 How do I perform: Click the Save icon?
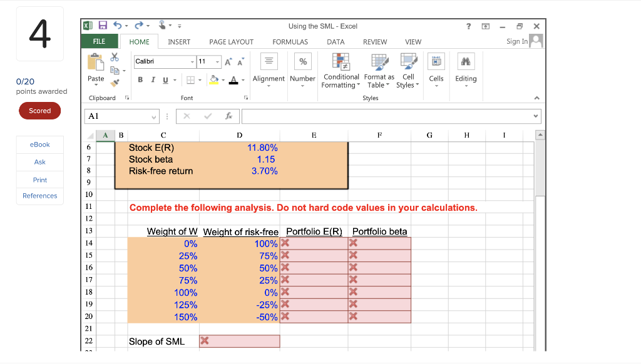click(x=102, y=24)
